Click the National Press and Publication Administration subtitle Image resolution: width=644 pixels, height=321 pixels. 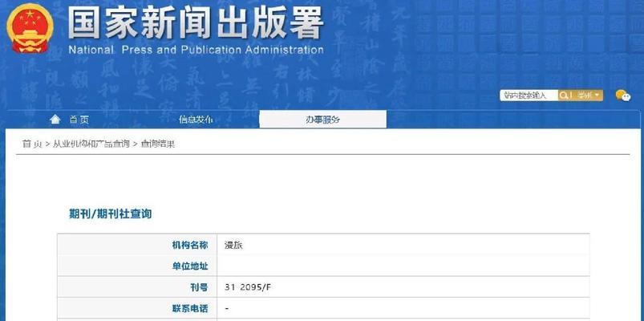click(196, 50)
